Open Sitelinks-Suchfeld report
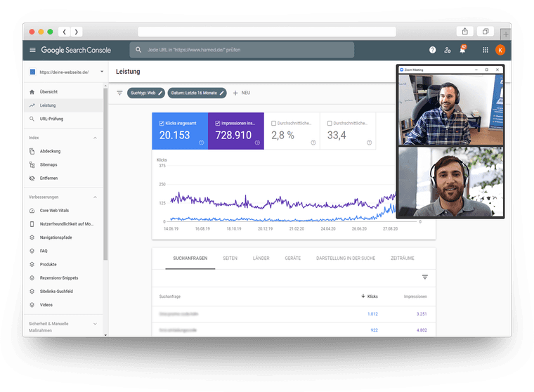 click(63, 292)
